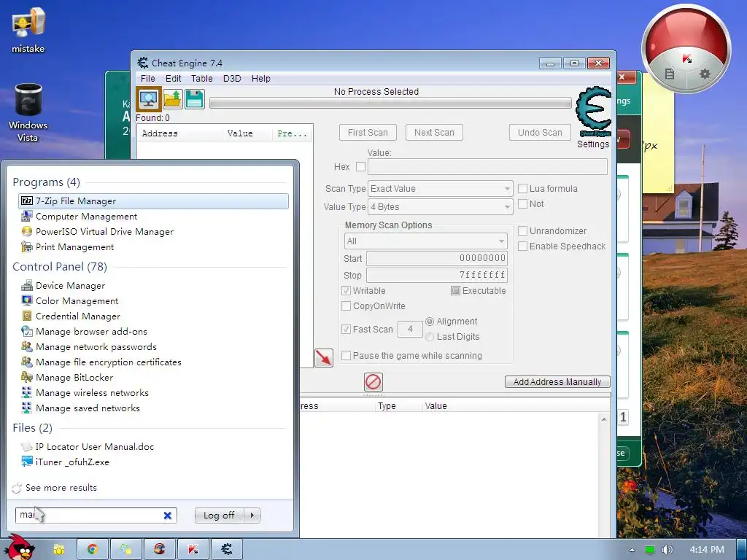
Task: Click the Next Scan button
Action: click(x=434, y=133)
